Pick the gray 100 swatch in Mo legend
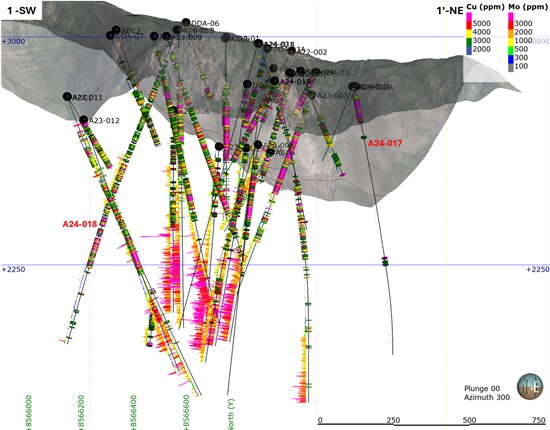Viewport: 550px width, 430px height. pos(511,67)
